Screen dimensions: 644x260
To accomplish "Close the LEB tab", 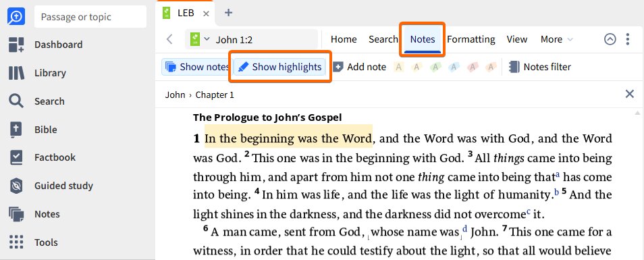I will pos(206,14).
